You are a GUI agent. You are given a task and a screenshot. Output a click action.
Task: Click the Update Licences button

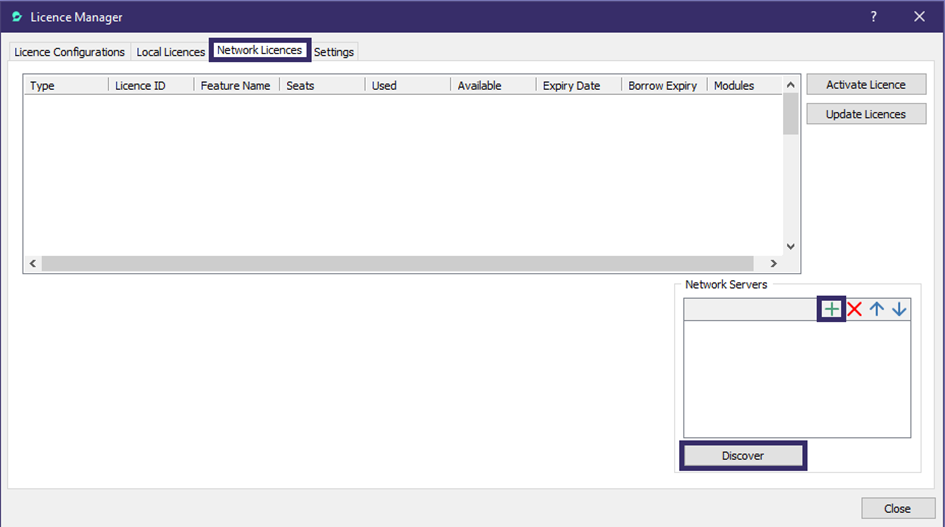(865, 114)
